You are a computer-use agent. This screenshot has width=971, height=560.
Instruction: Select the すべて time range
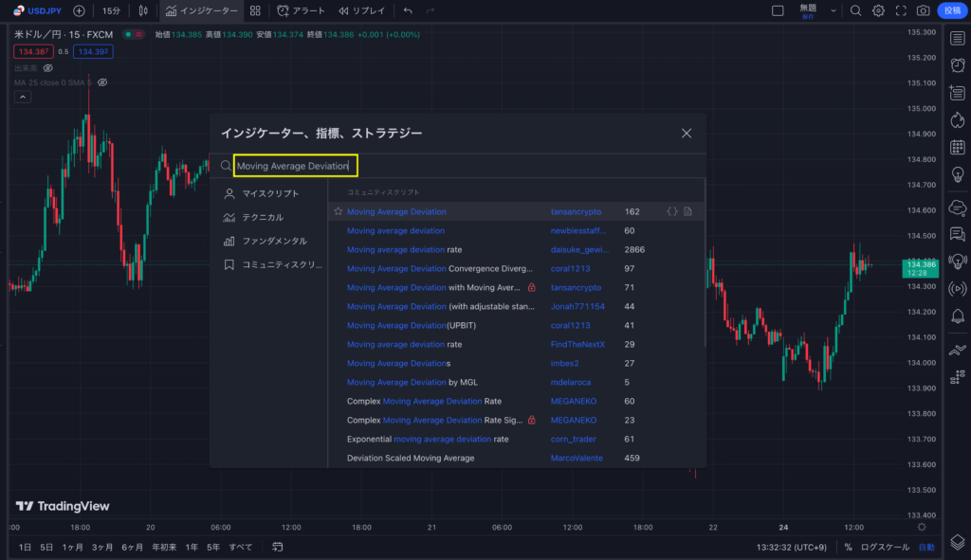[x=240, y=547]
